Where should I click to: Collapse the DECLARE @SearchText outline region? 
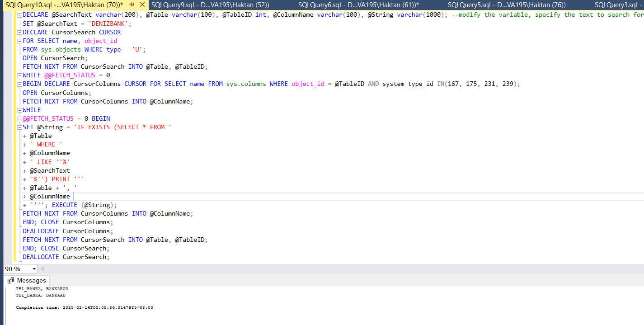point(19,15)
